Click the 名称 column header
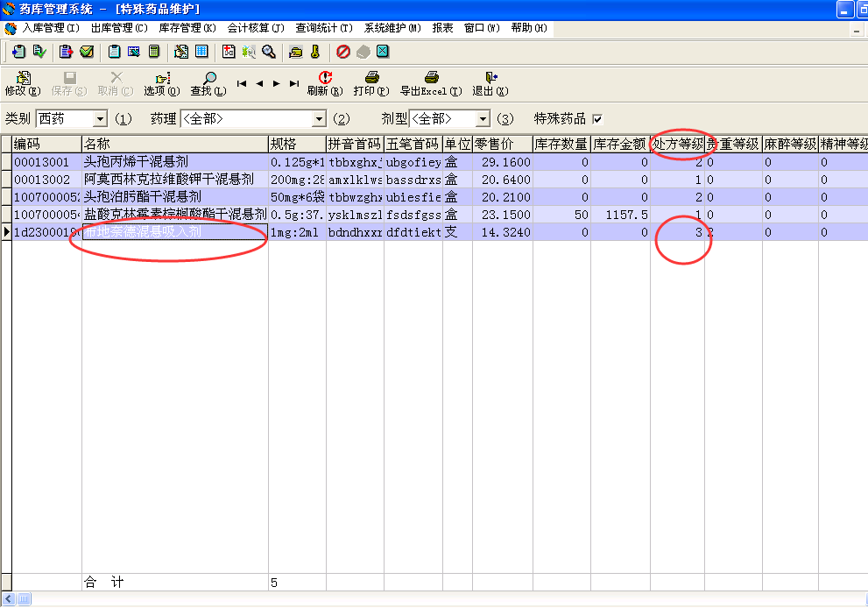 point(175,145)
